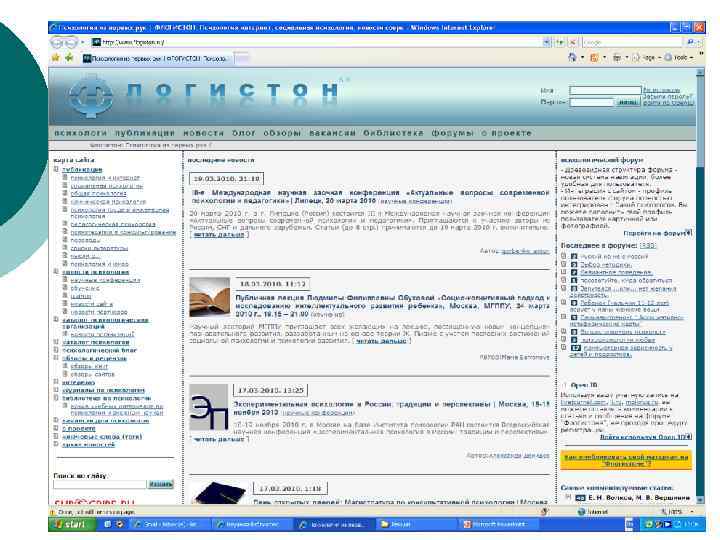Image resolution: width=720 pixels, height=540 pixels.
Task: Switch to Microsoft PowerPoint taskbar button
Action: [498, 524]
